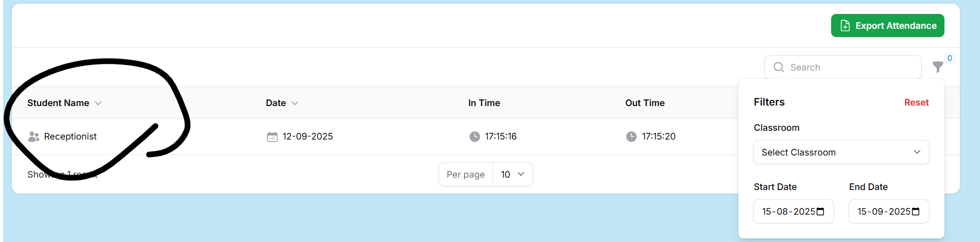Click the document icon on Export Attendance
This screenshot has width=980, height=242.
click(845, 26)
